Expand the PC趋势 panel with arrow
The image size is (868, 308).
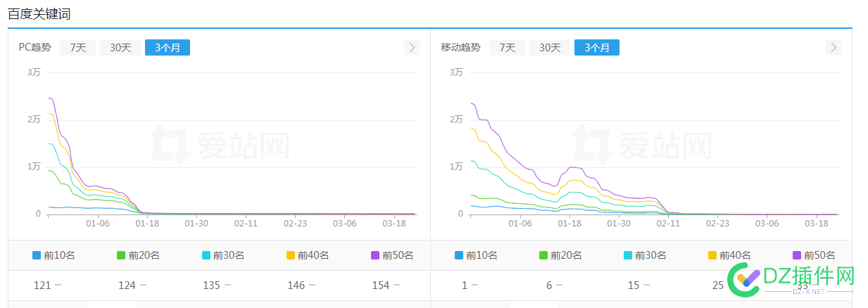tap(412, 47)
